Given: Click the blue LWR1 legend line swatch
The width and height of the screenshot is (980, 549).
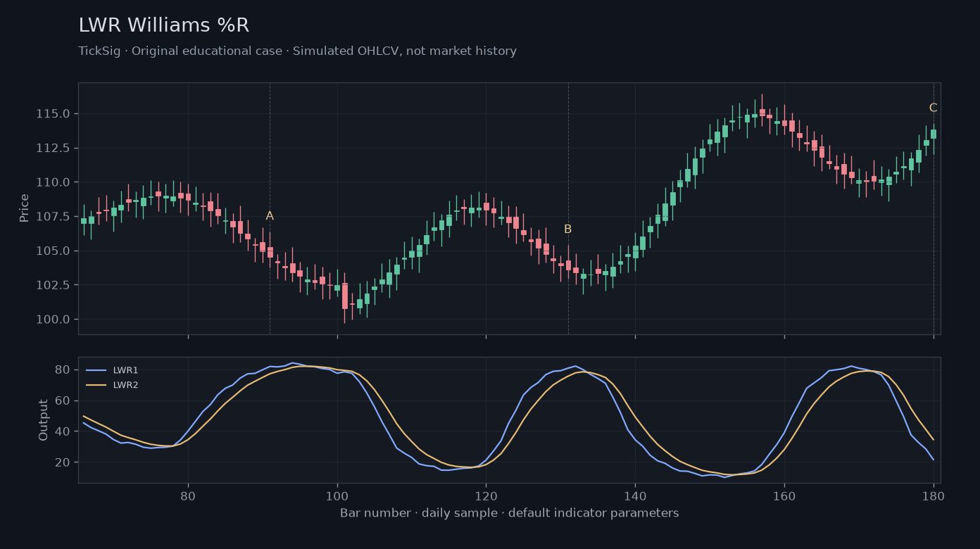Looking at the screenshot, I should pos(96,370).
